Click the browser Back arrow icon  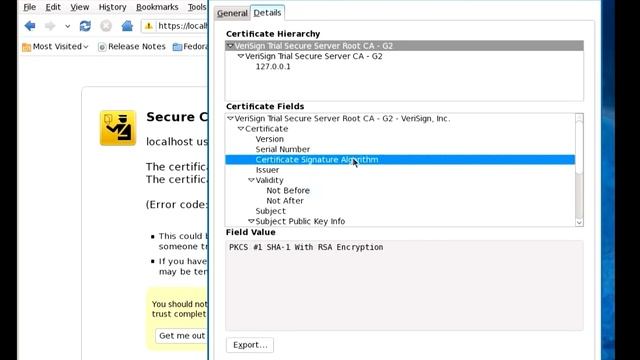coord(30,26)
